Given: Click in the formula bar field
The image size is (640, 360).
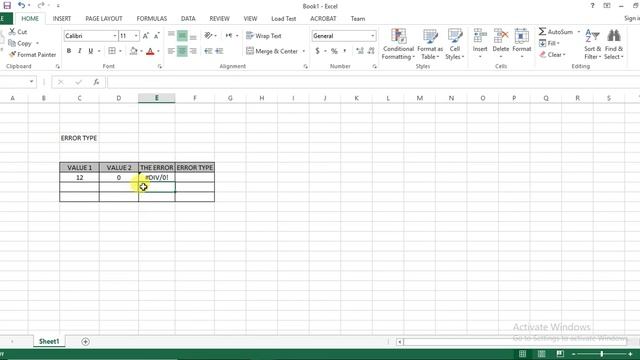Looking at the screenshot, I should click(373, 82).
